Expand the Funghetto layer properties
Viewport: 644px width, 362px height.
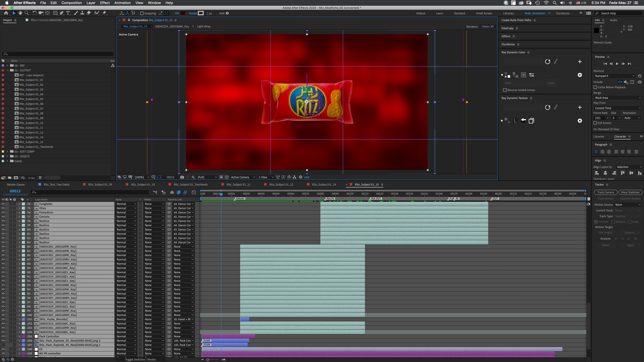19,204
